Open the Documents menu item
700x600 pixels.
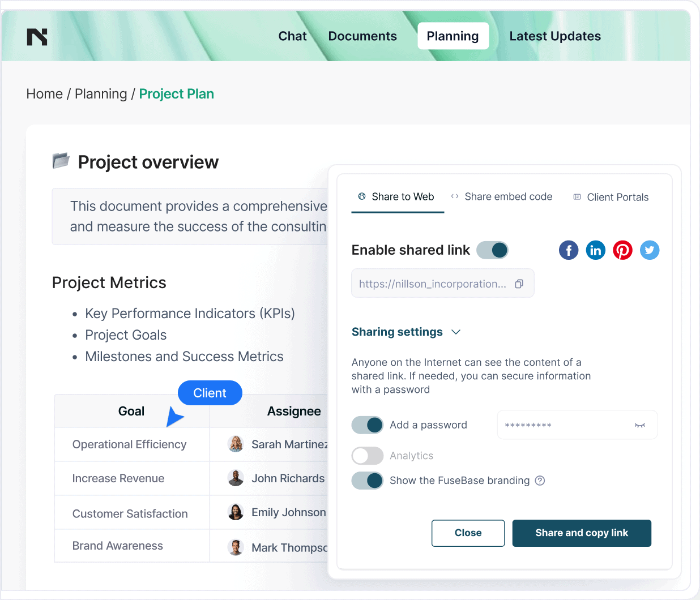(362, 36)
